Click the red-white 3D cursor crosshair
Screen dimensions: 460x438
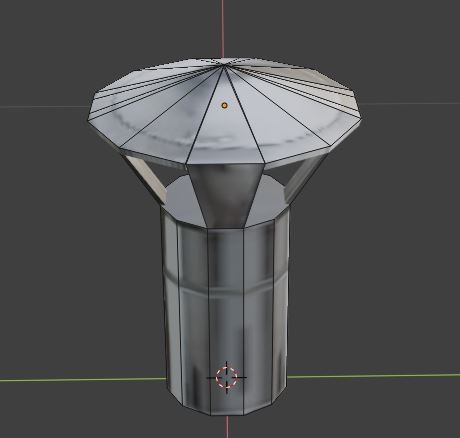tap(227, 377)
